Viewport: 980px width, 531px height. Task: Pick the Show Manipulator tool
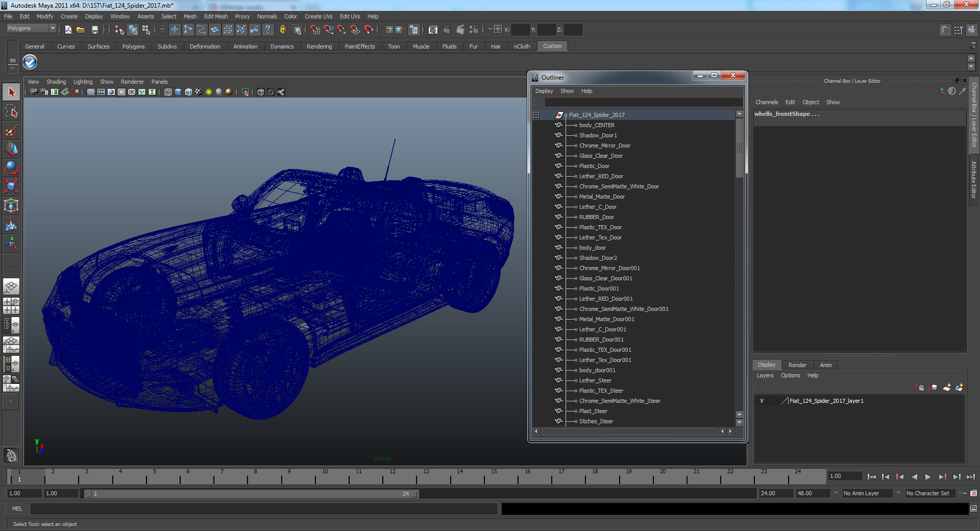11,243
